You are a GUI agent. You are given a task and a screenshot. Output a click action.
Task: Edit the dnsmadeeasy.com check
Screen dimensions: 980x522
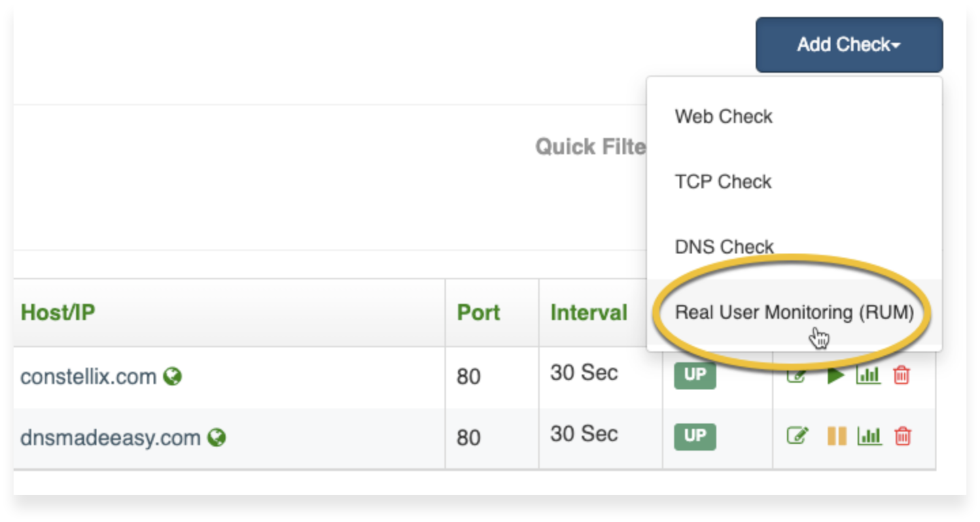[x=797, y=436]
